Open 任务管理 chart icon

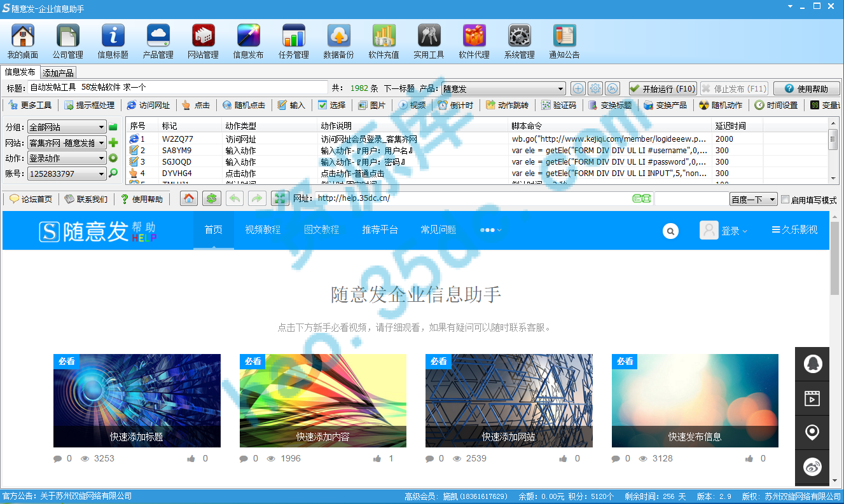tap(293, 41)
